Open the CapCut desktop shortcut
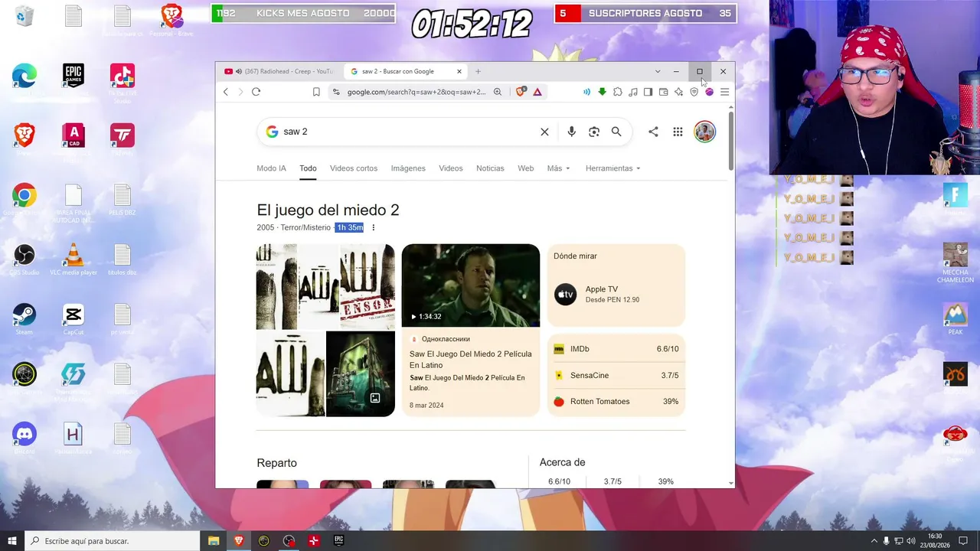980x551 pixels. click(73, 318)
